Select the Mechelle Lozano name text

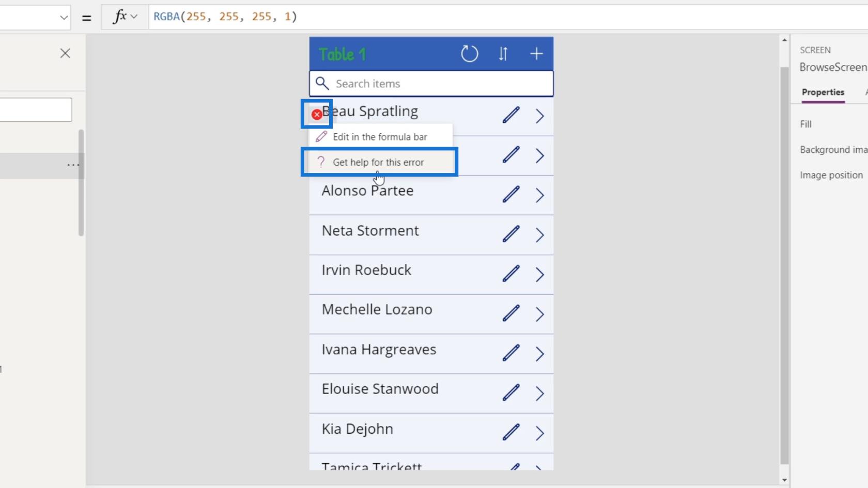(377, 309)
